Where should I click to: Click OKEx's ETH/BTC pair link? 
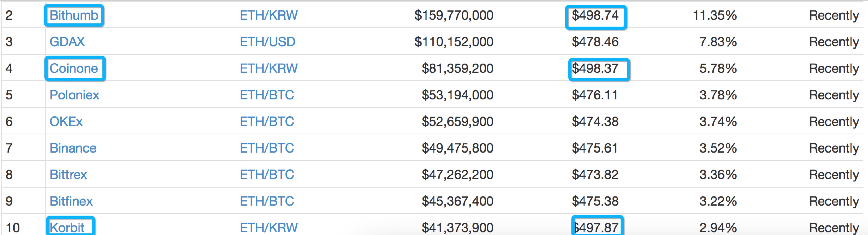(x=267, y=122)
